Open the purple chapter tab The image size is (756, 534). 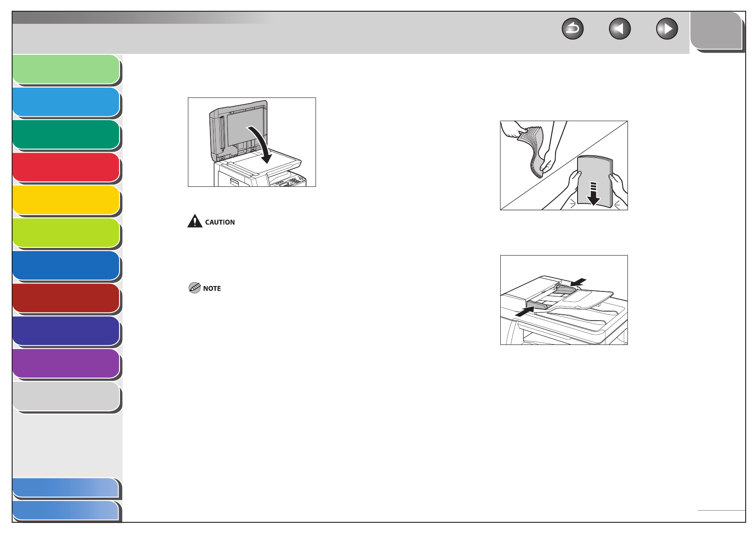coord(67,364)
